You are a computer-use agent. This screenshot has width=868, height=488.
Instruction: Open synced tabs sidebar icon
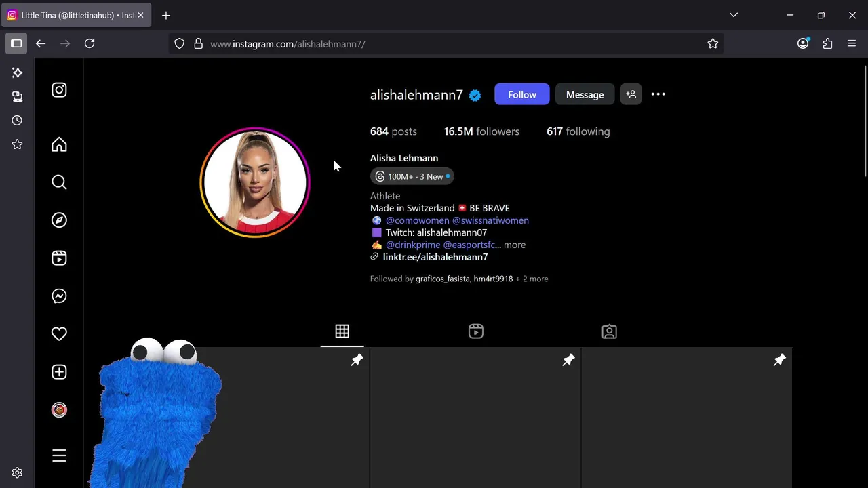pos(17,96)
